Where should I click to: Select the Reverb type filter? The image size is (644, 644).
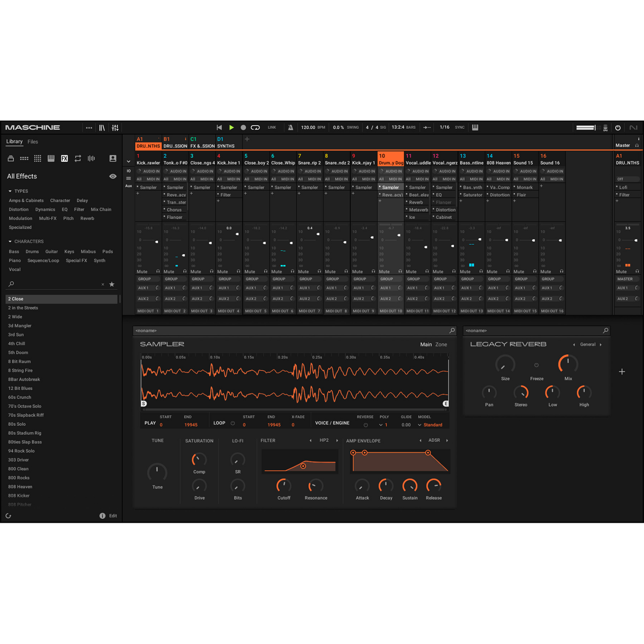87,219
